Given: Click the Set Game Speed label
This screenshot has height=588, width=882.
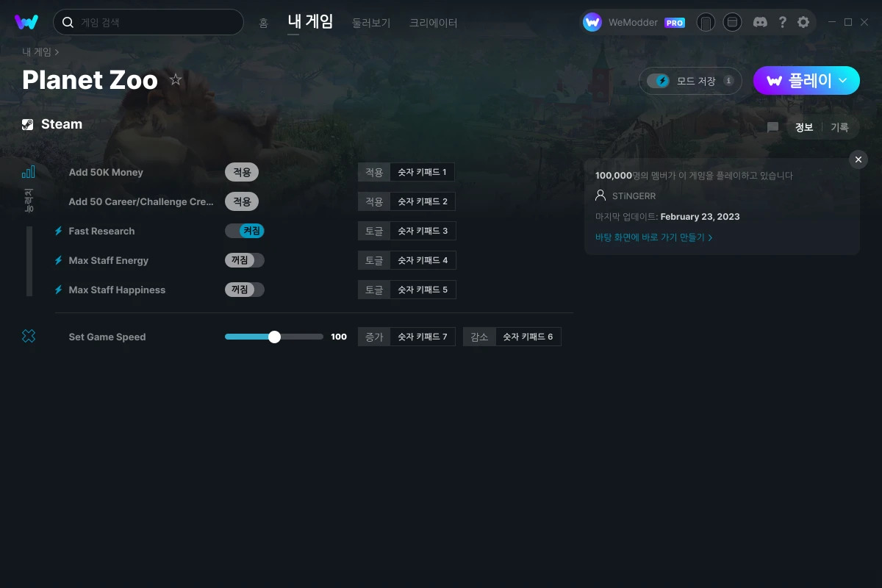Looking at the screenshot, I should click(x=107, y=337).
